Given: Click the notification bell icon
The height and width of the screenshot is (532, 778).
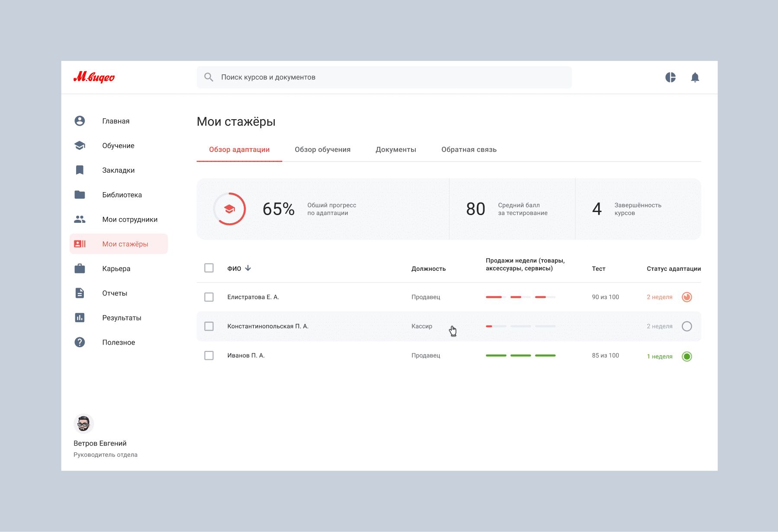Looking at the screenshot, I should 695,77.
